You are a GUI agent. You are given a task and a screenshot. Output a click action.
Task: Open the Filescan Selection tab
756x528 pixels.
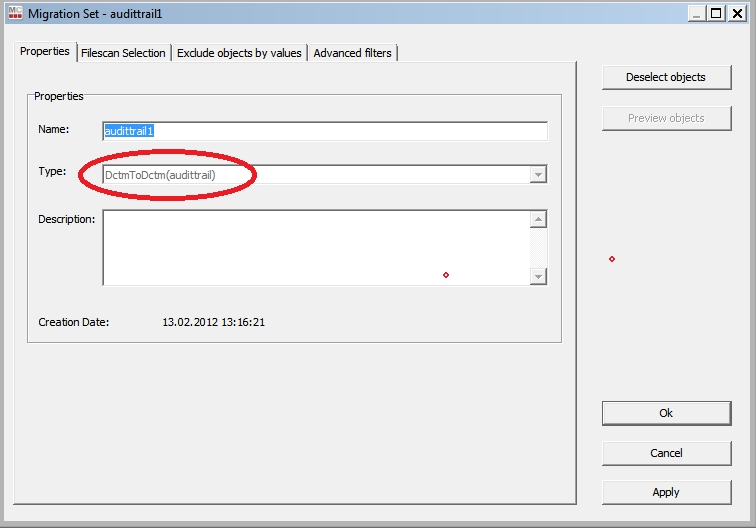[123, 53]
